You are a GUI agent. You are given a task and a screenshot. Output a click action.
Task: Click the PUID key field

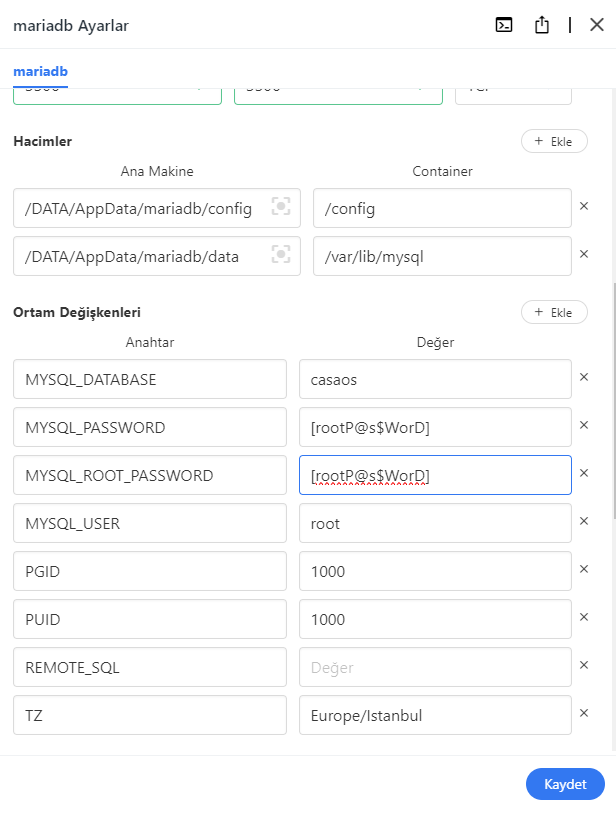point(150,619)
